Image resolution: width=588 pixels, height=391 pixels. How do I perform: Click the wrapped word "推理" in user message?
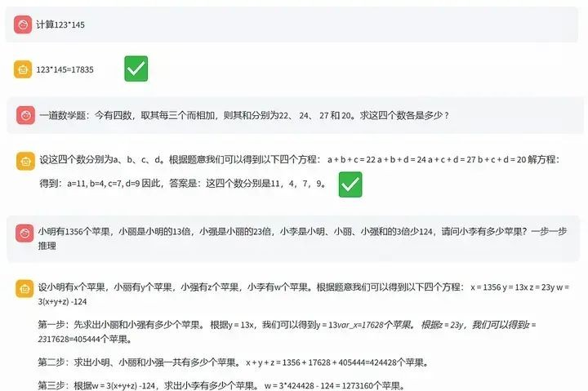pos(47,246)
